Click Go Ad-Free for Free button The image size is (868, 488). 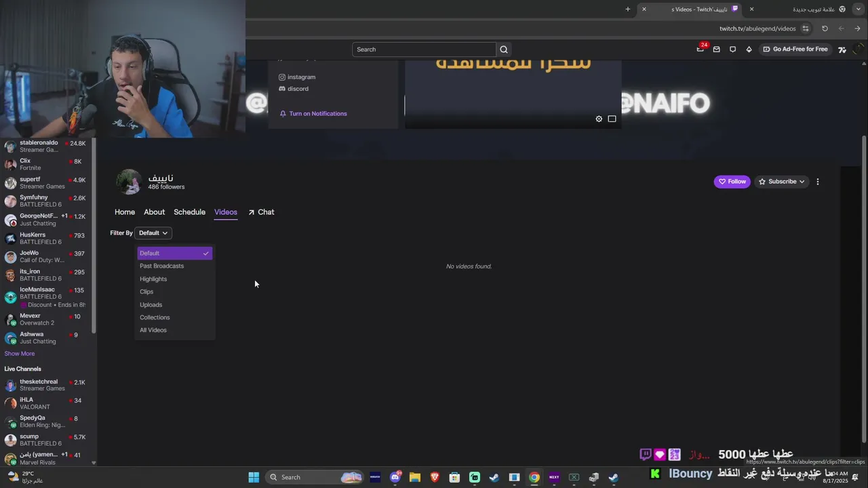pos(795,49)
